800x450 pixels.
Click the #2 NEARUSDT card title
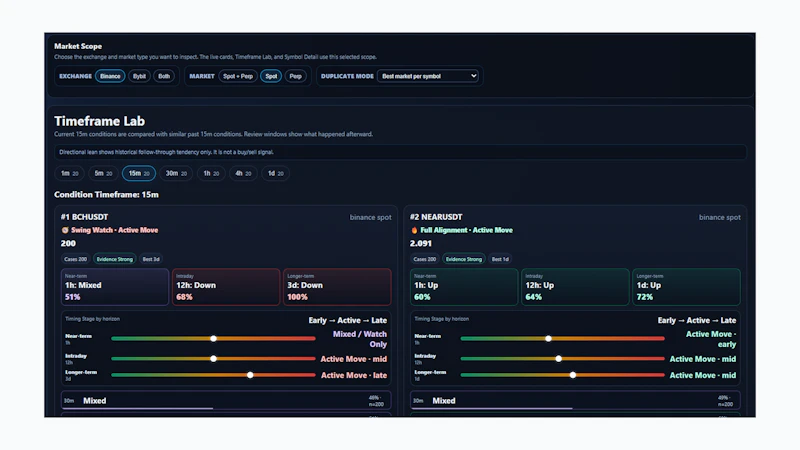tap(436, 217)
